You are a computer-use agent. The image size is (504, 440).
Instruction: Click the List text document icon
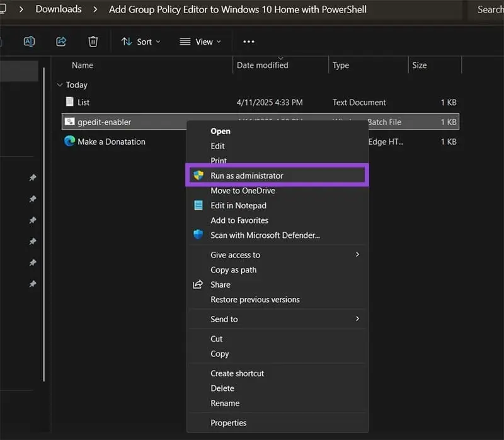click(69, 101)
